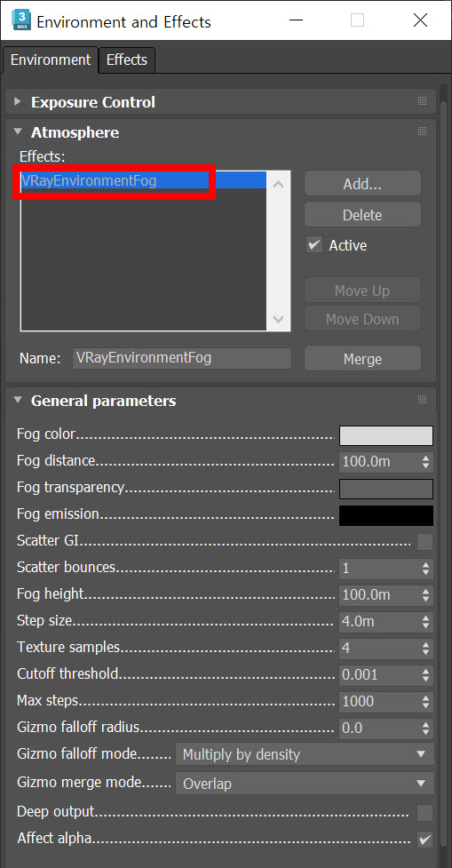
Task: Click the Scatter bounces value field
Action: pyautogui.click(x=379, y=569)
